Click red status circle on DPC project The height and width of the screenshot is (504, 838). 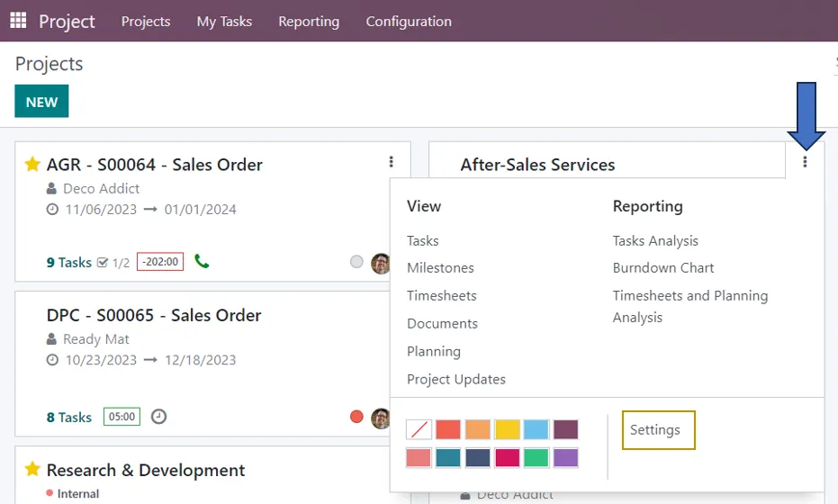pos(356,417)
